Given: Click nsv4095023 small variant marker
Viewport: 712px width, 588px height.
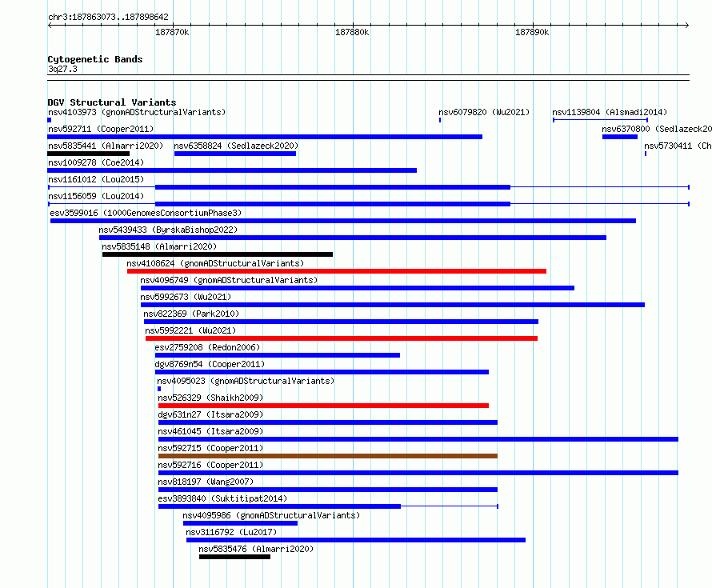Looking at the screenshot, I should point(159,389).
